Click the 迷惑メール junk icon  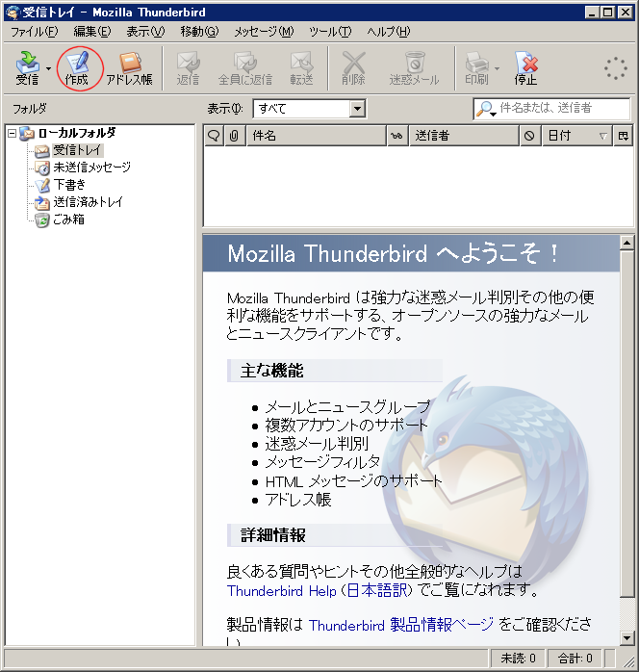click(x=414, y=67)
